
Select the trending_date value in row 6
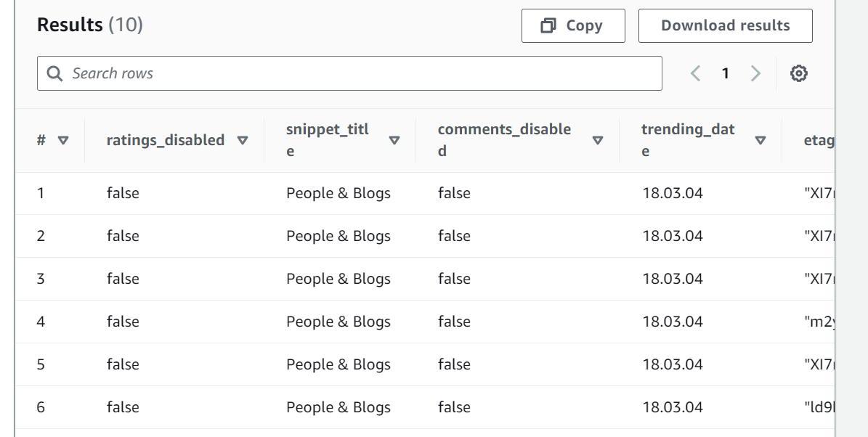673,407
